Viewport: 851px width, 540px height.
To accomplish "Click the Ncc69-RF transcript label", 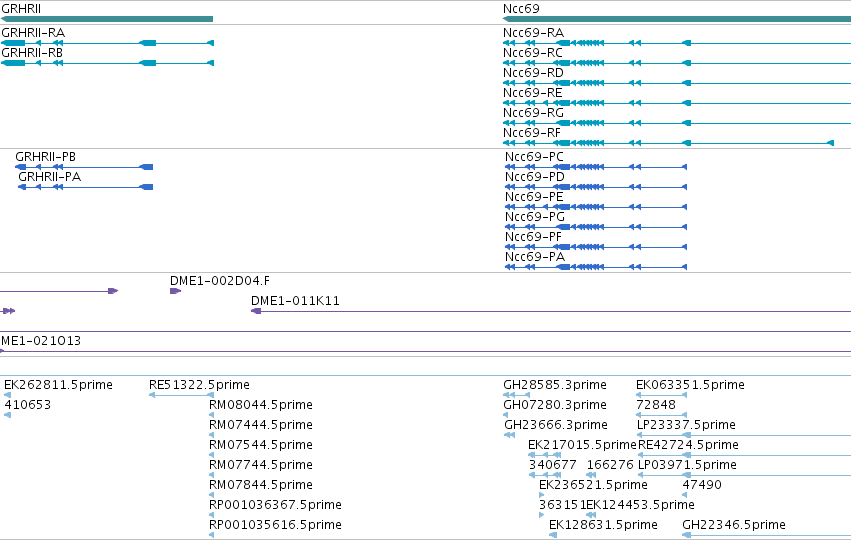I will [532, 133].
